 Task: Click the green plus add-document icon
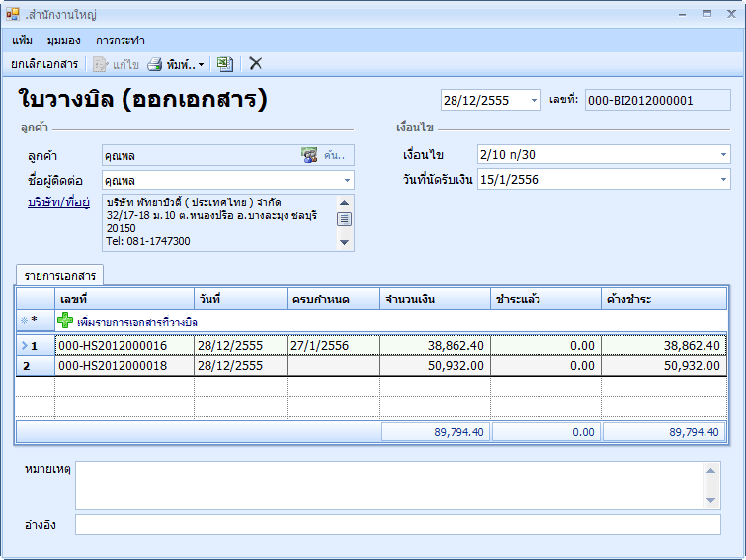[65, 321]
